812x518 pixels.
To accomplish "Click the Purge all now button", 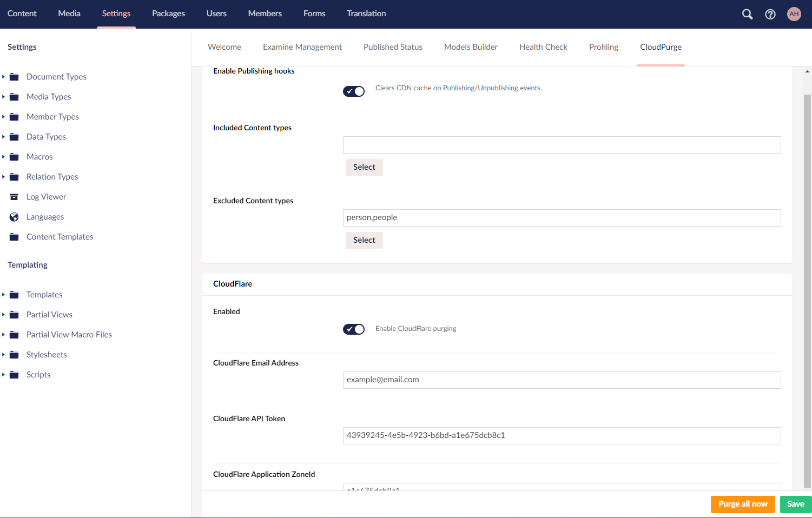I will click(x=743, y=504).
